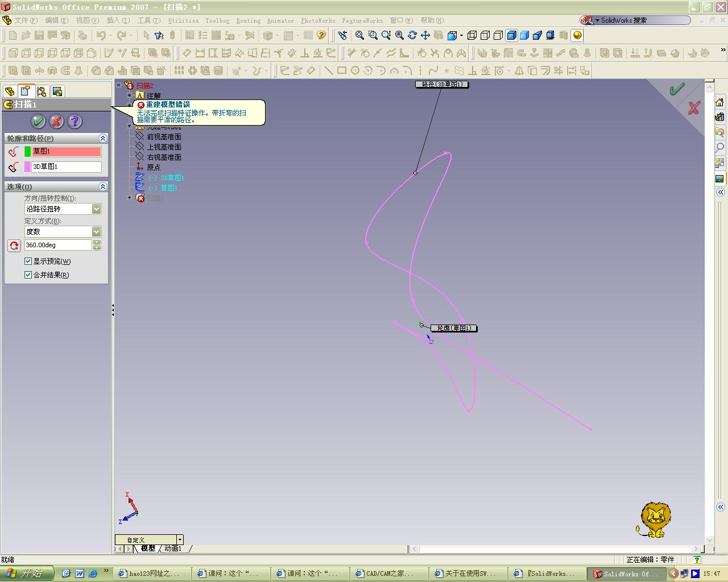Switch to Shaded With Edges display mode

[x=511, y=35]
